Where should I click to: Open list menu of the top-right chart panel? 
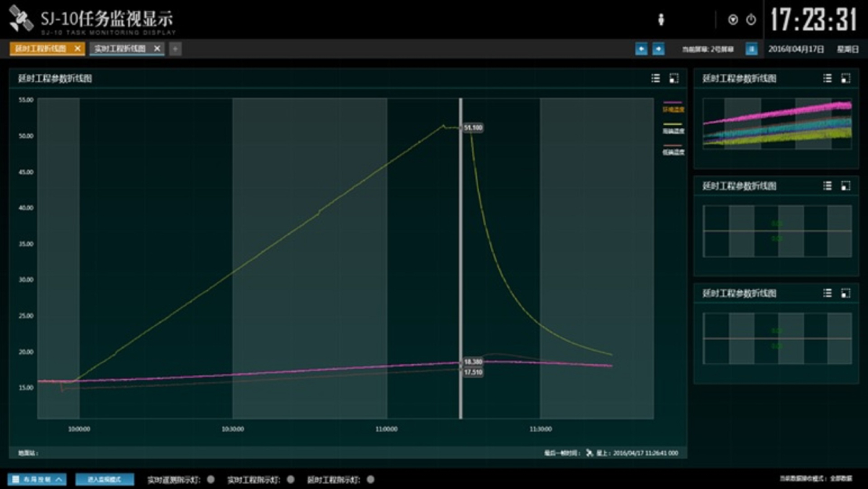(828, 78)
